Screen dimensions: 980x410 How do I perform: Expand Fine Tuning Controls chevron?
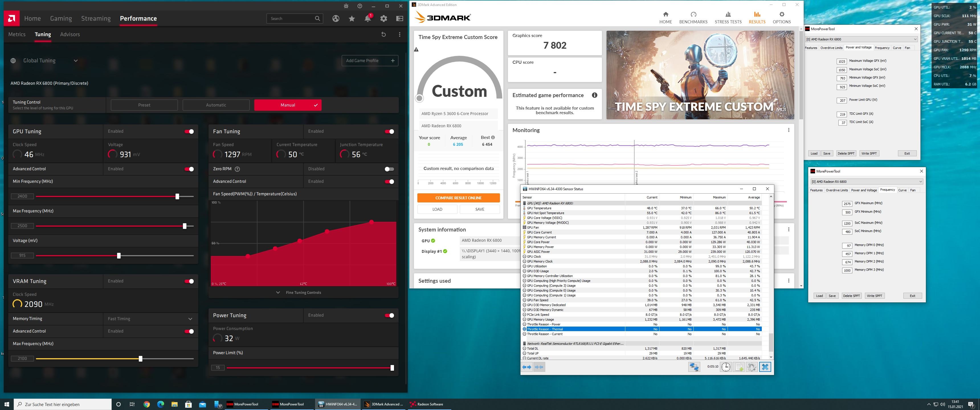[278, 292]
